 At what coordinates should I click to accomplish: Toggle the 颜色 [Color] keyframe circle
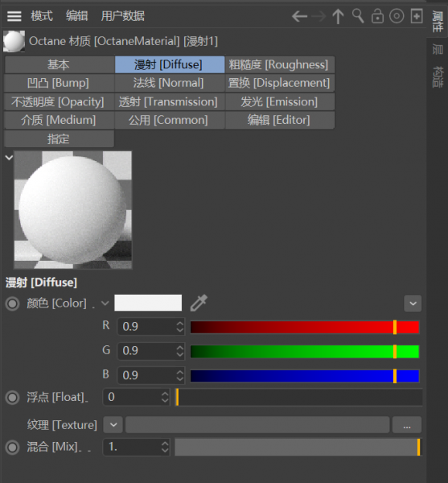(13, 303)
